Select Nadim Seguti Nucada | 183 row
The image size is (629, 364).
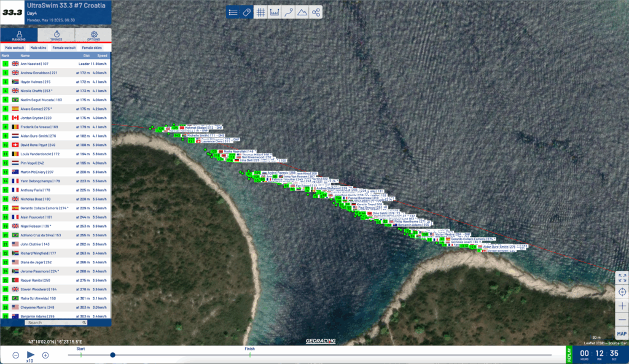56,100
